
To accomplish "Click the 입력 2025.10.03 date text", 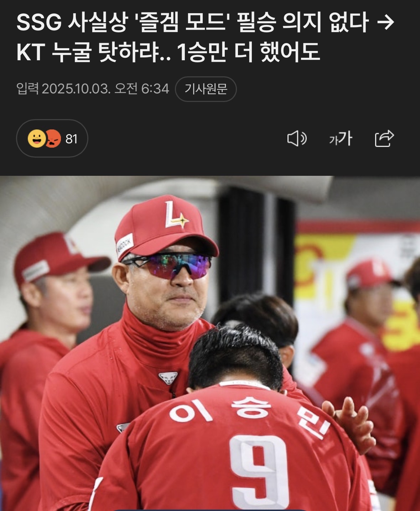I will coord(93,88).
